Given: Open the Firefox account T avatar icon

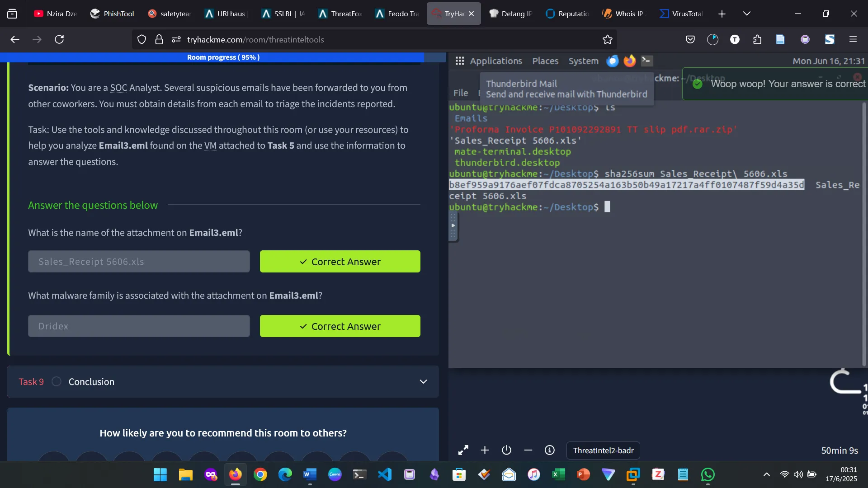Looking at the screenshot, I should [735, 39].
